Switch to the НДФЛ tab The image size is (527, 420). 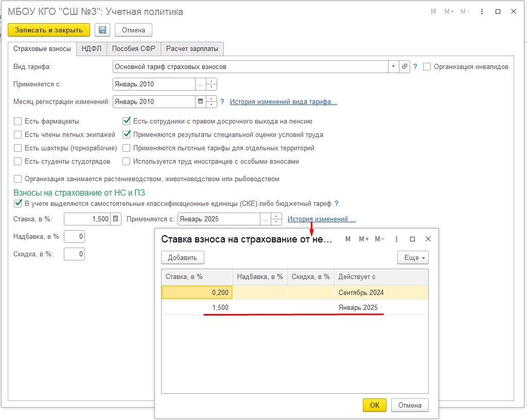pos(92,49)
